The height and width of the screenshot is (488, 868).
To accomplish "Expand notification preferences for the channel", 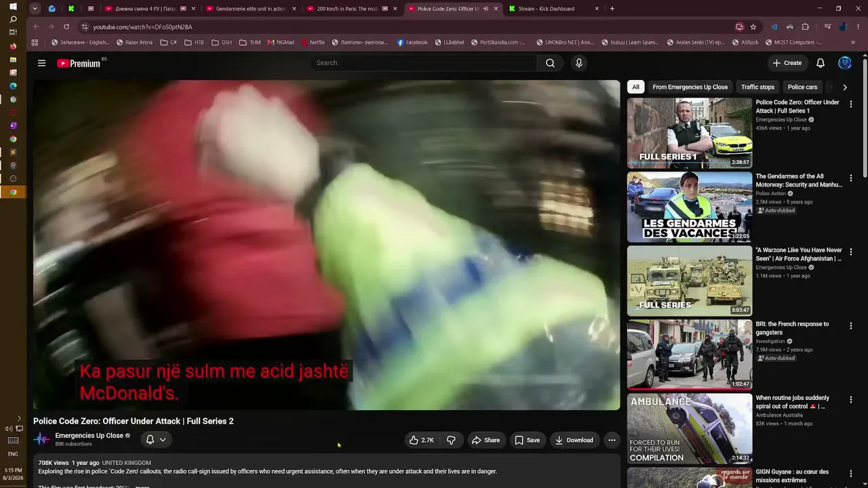I will tap(156, 440).
